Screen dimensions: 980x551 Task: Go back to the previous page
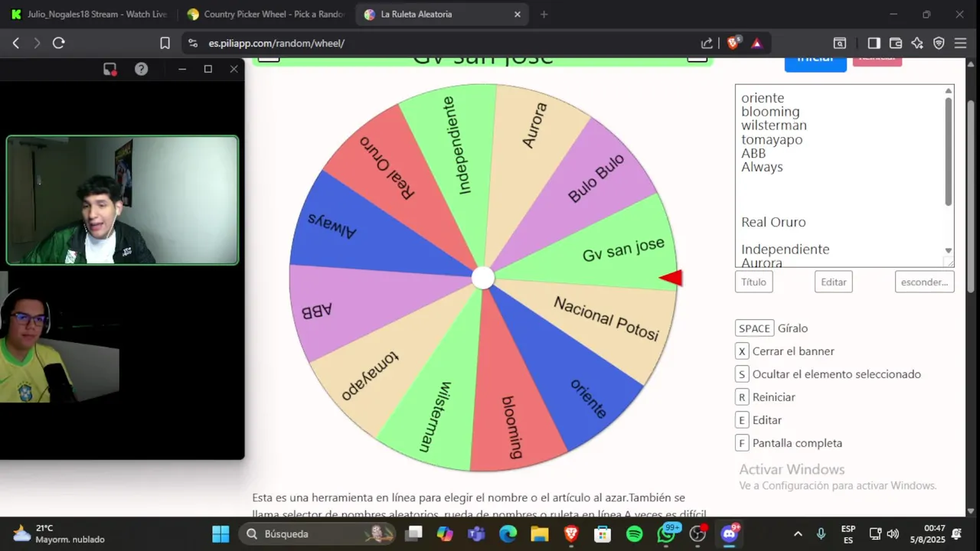(16, 44)
